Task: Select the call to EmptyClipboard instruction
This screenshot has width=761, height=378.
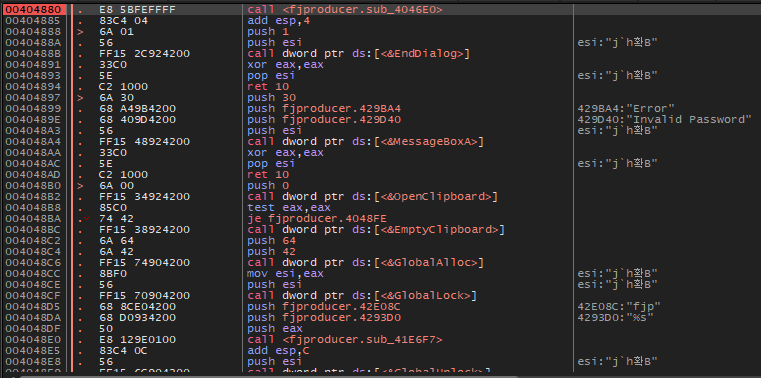Action: (x=375, y=230)
